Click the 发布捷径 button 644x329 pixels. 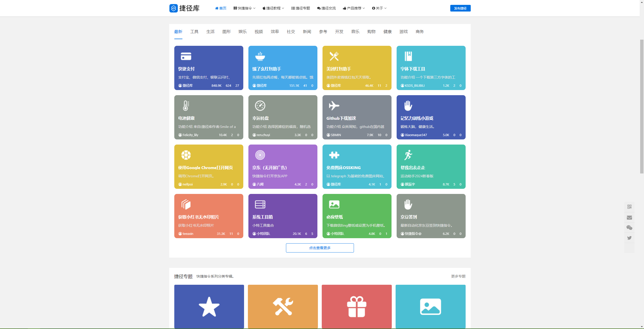[x=460, y=8]
